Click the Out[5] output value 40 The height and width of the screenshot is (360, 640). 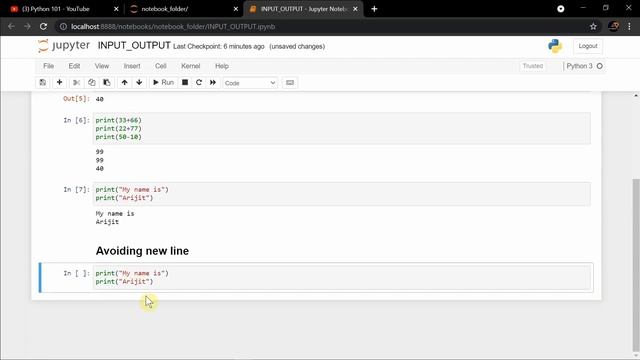[100, 99]
